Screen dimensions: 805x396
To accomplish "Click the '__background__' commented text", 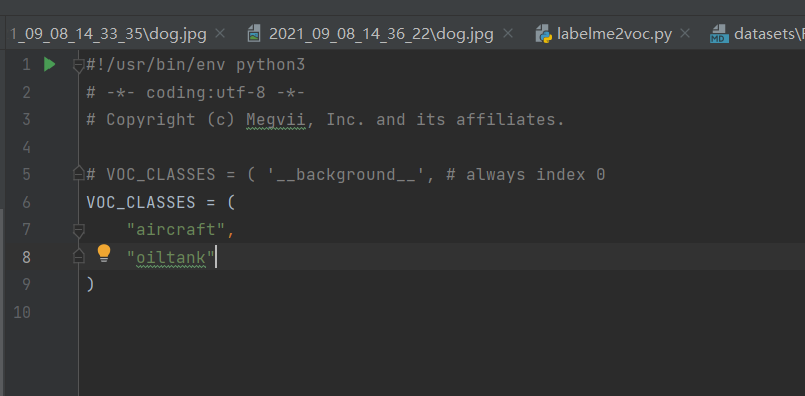I will click(x=347, y=175).
